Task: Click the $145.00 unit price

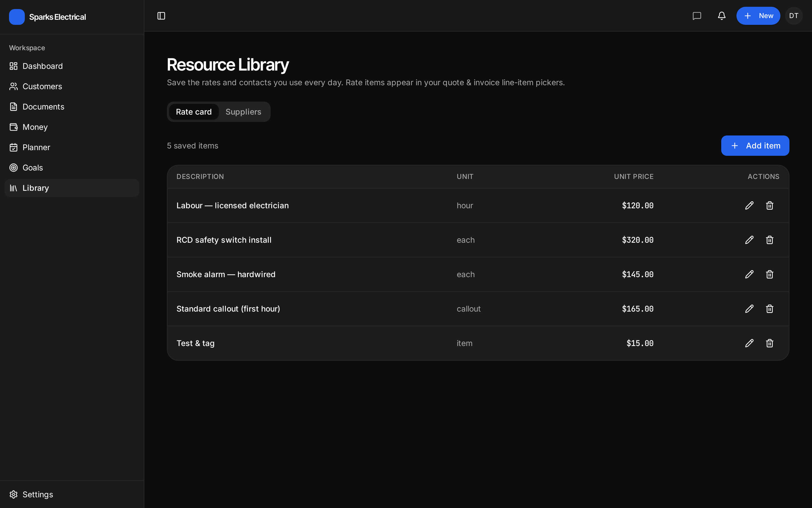Action: click(x=637, y=275)
